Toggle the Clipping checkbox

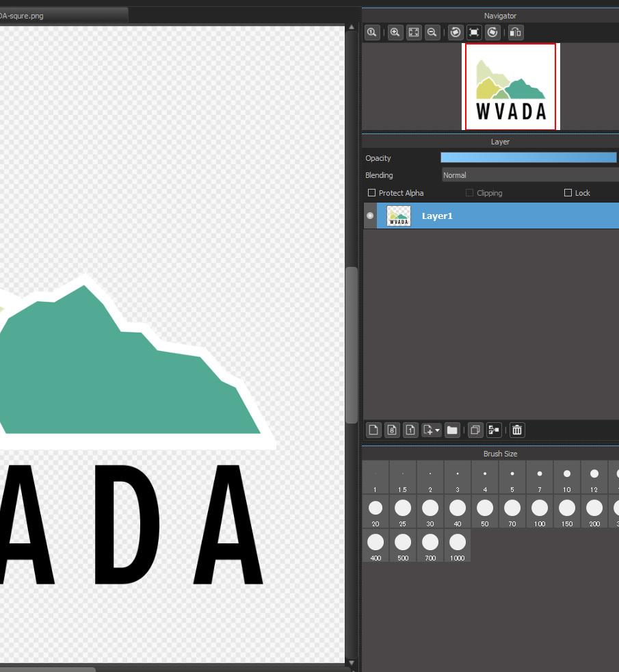(x=469, y=193)
